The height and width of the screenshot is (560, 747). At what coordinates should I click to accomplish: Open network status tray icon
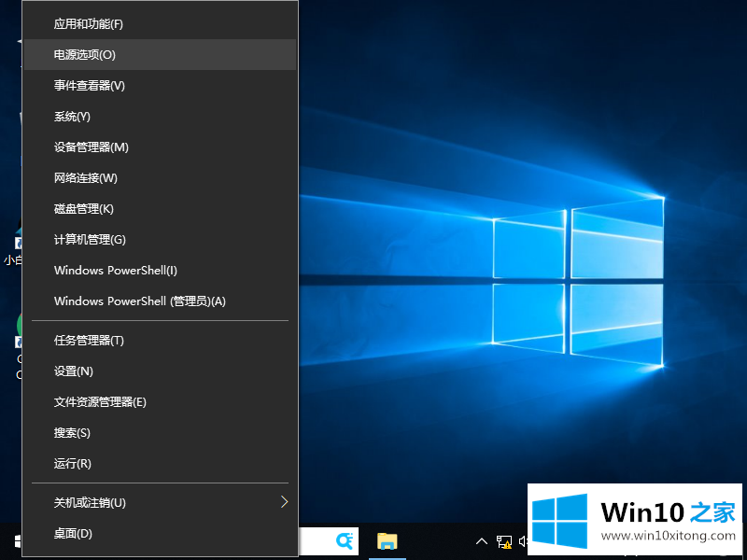coord(504,542)
